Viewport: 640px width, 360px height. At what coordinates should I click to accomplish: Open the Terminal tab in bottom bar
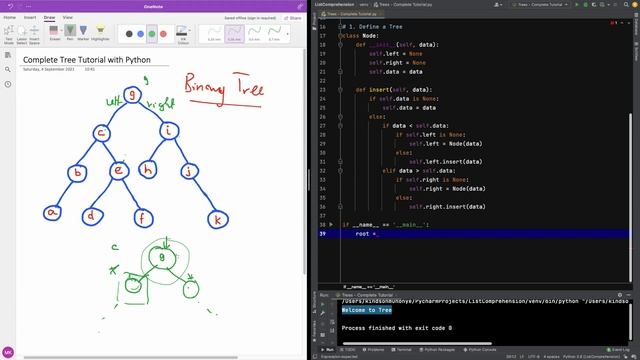pos(402,350)
